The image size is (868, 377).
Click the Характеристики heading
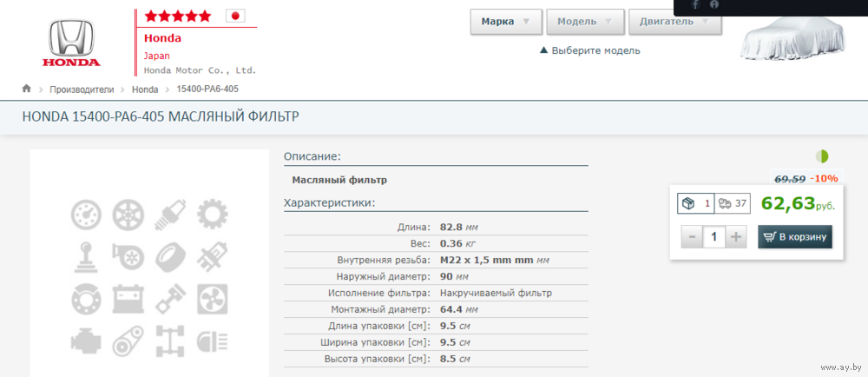click(x=329, y=203)
